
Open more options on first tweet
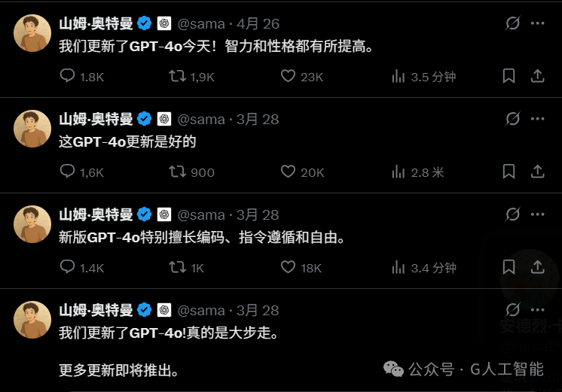click(x=538, y=23)
